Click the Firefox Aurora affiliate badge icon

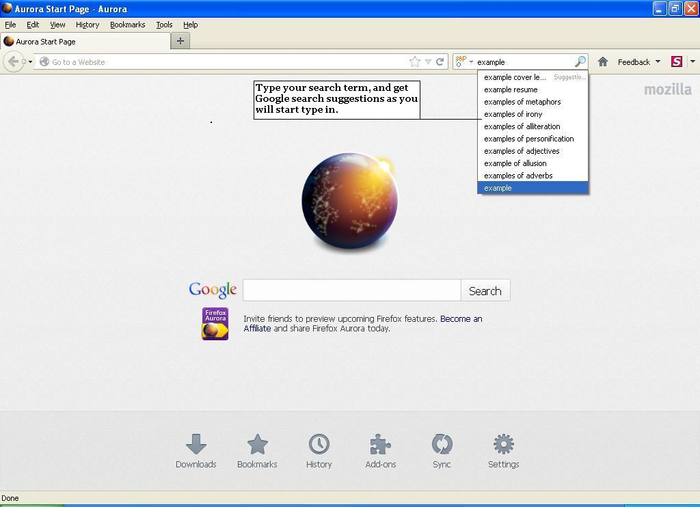pyautogui.click(x=215, y=324)
